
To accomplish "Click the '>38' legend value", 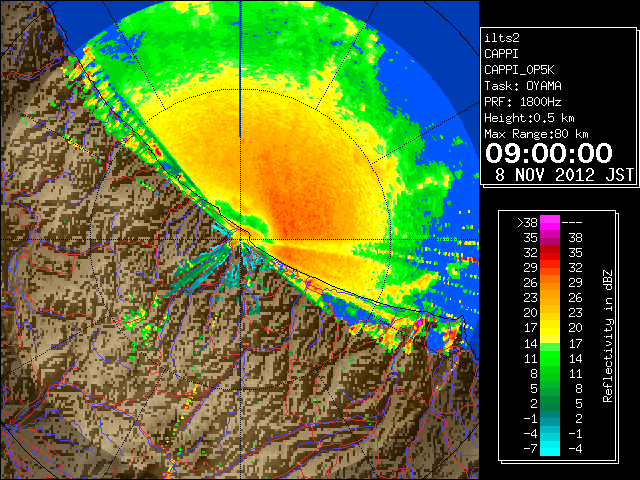I will (527, 222).
